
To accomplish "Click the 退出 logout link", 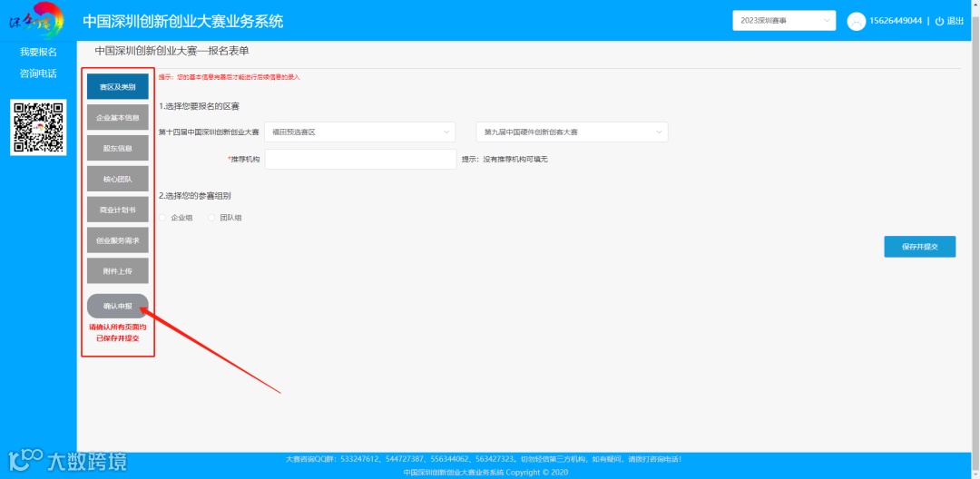I will pyautogui.click(x=955, y=21).
